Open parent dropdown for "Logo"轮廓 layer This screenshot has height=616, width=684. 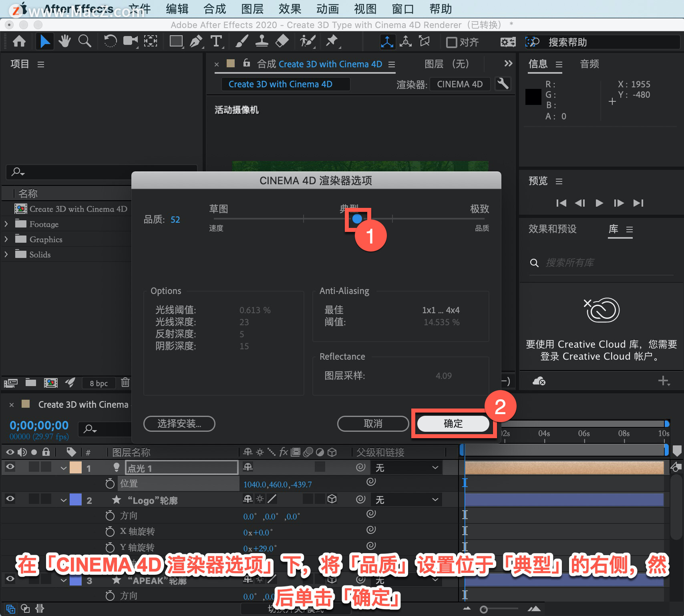tap(406, 499)
